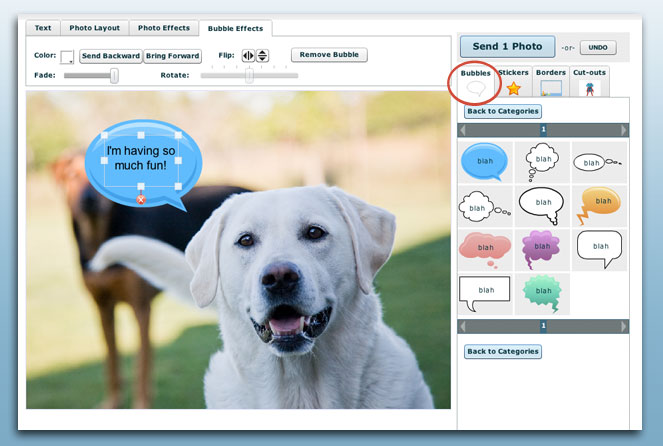Click the bubble text "I'm having so much fun!"
The image size is (663, 446).
[x=141, y=158]
